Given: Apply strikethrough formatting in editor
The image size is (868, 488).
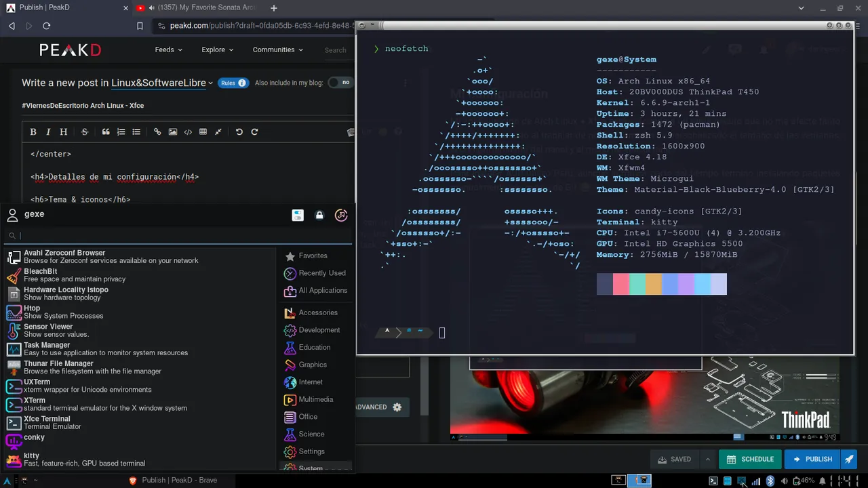Looking at the screenshot, I should click(x=85, y=132).
